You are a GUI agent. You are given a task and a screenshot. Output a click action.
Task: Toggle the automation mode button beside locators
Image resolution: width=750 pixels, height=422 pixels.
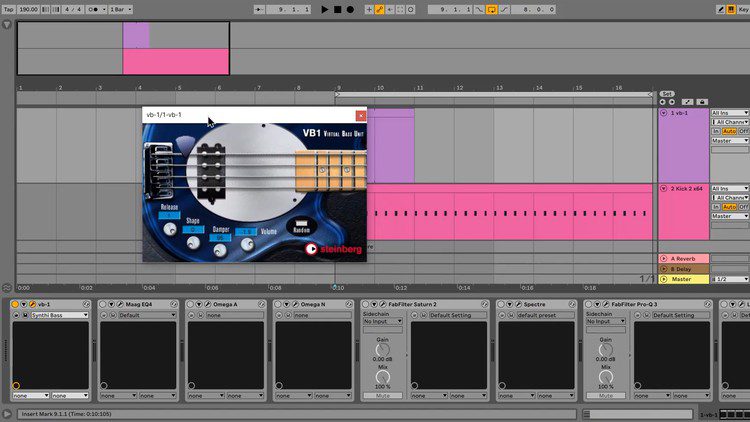pos(687,102)
